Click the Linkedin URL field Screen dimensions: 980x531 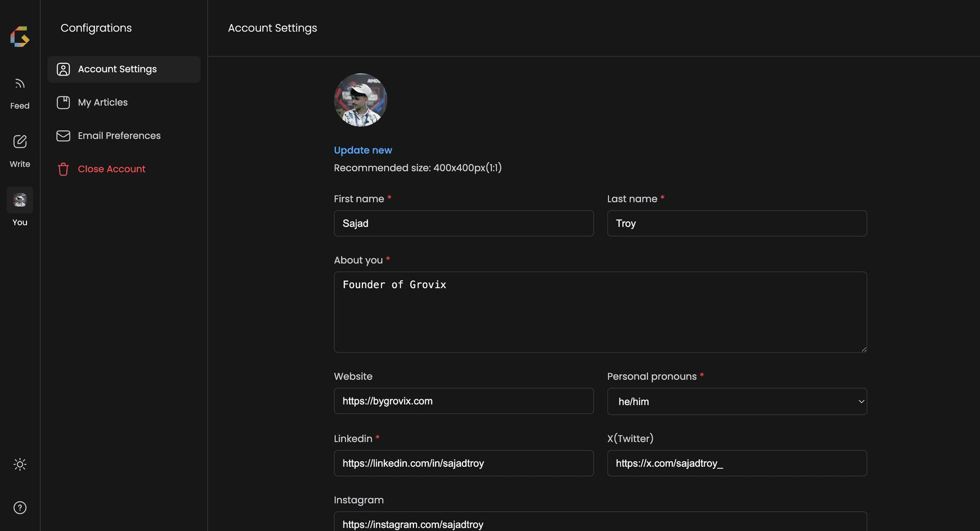click(463, 463)
